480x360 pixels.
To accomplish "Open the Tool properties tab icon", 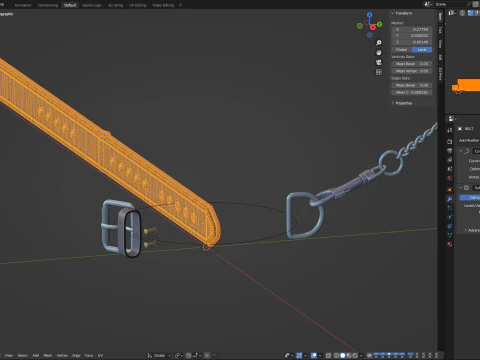I will (x=450, y=130).
